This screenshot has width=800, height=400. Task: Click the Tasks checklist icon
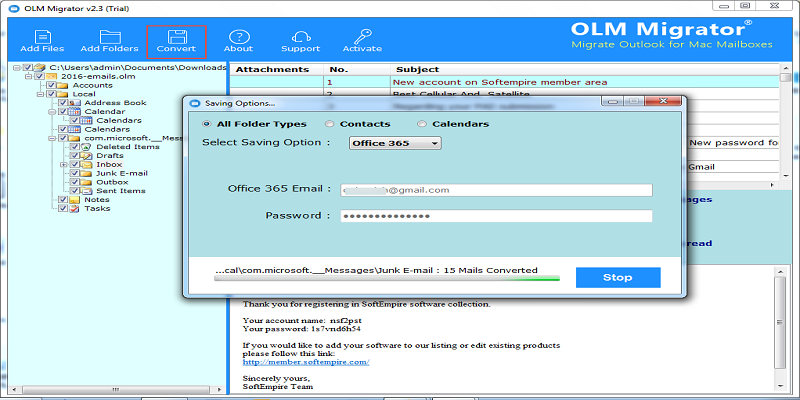point(75,208)
